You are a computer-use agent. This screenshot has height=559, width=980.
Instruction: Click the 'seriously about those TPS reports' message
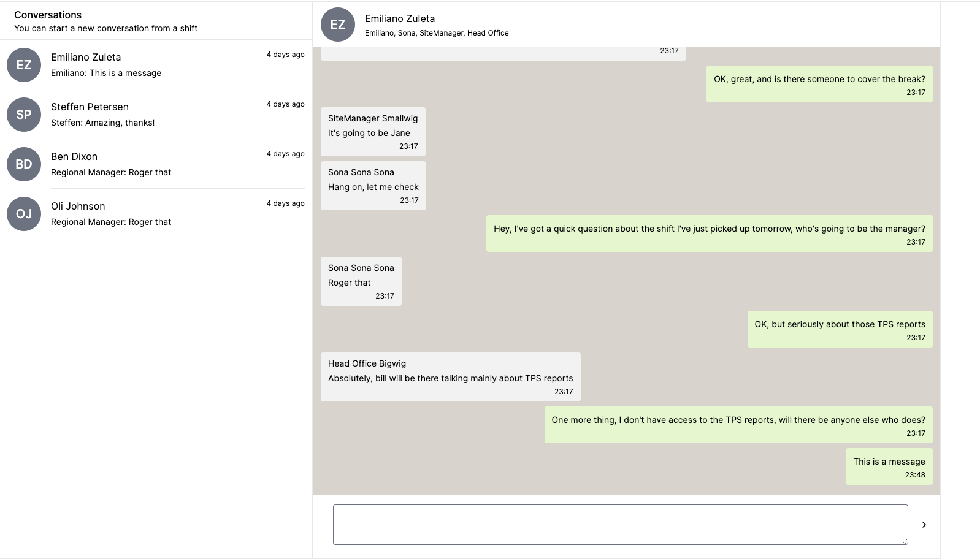tap(840, 329)
